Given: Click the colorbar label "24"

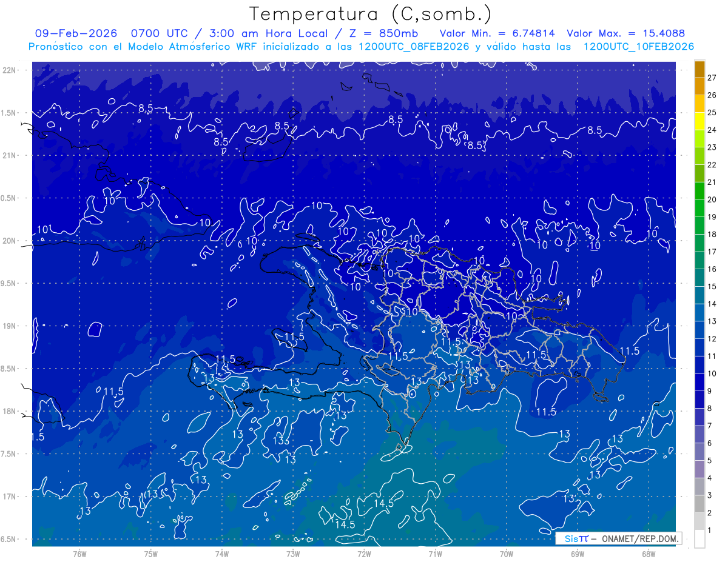Looking at the screenshot, I should (712, 130).
